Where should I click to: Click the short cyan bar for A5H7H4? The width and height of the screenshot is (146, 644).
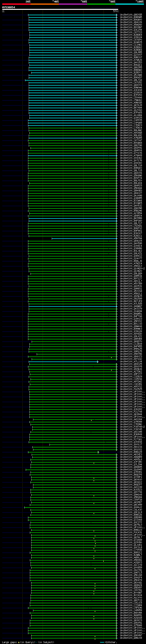(x=84, y=239)
